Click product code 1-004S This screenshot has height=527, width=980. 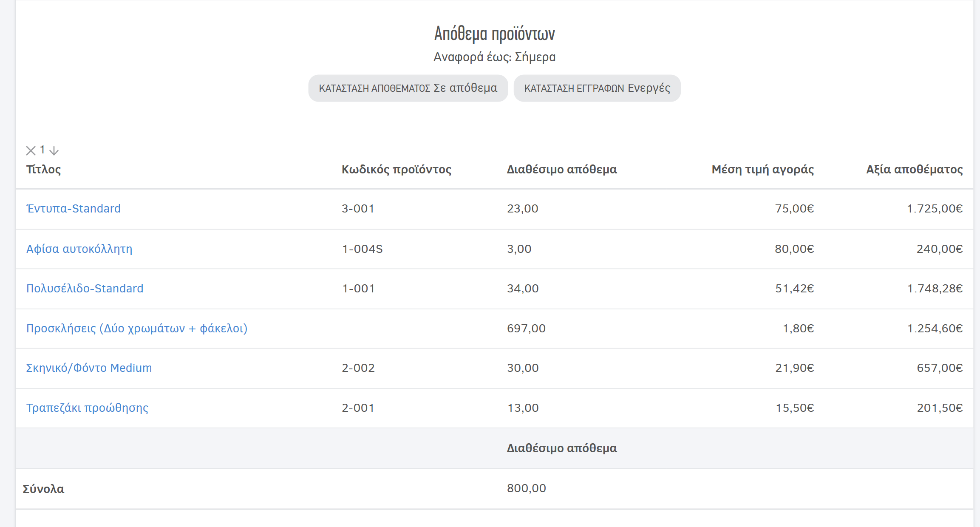tap(363, 249)
